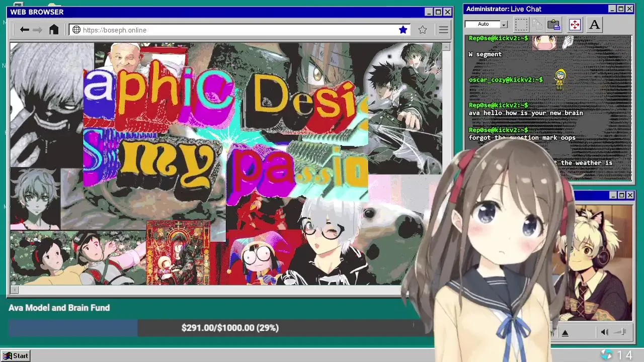Click the 'Ava Model and Brain Fund' label
Image resolution: width=644 pixels, height=362 pixels.
[59, 308]
